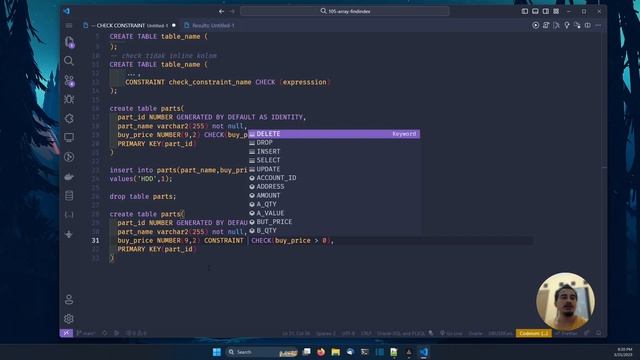Select UPDATE keyword suggestion
Screen dimensions: 640x360
point(334,169)
